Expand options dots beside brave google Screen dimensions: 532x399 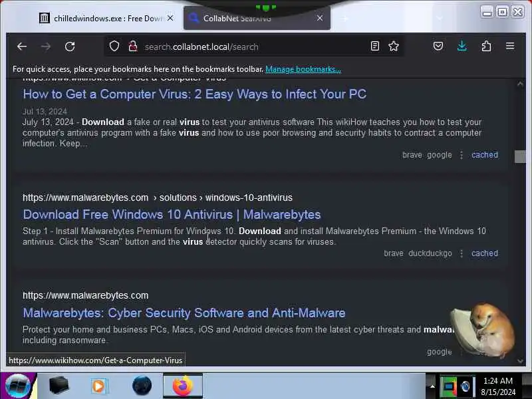click(462, 155)
